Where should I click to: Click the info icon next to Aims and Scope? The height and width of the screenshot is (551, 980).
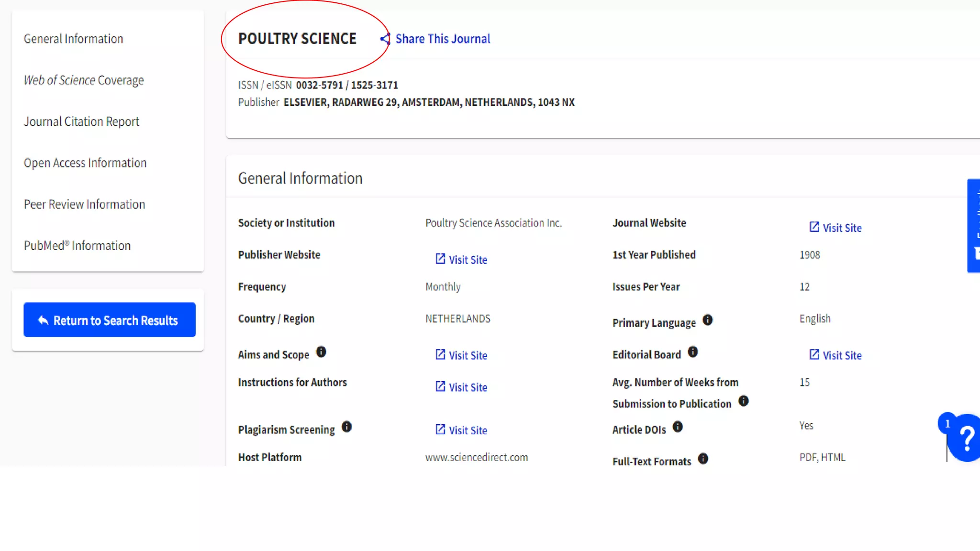pyautogui.click(x=321, y=352)
